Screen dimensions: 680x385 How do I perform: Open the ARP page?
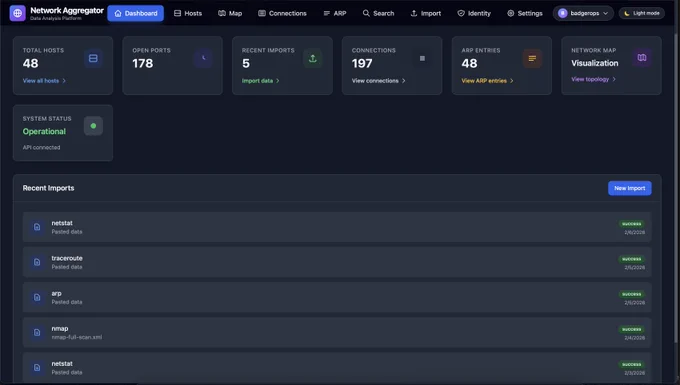tap(335, 13)
